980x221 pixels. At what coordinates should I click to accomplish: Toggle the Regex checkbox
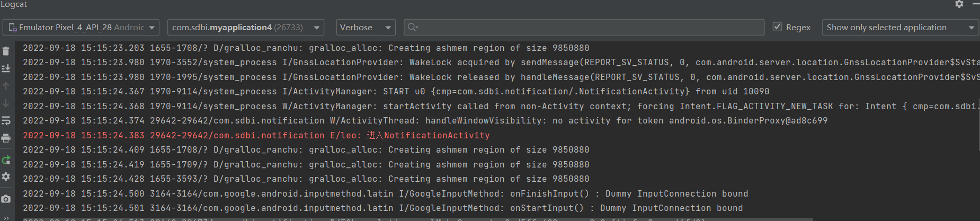[x=777, y=27]
